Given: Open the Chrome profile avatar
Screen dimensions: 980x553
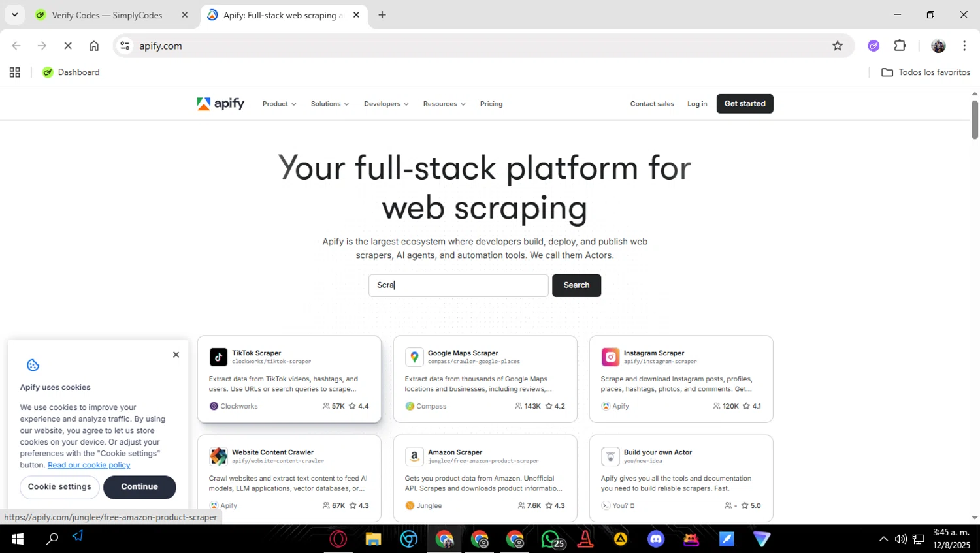Looking at the screenshot, I should pos(938,46).
